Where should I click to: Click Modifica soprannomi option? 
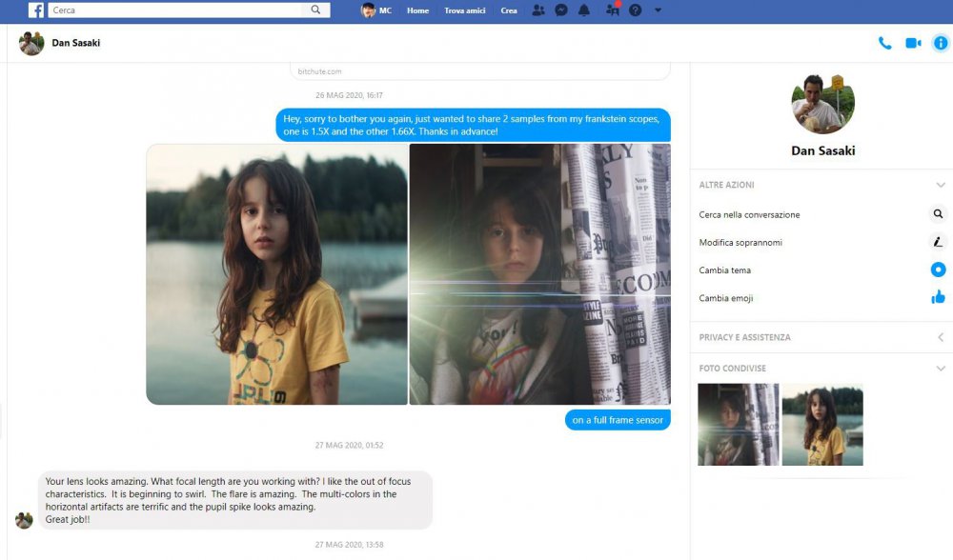pyautogui.click(x=740, y=243)
